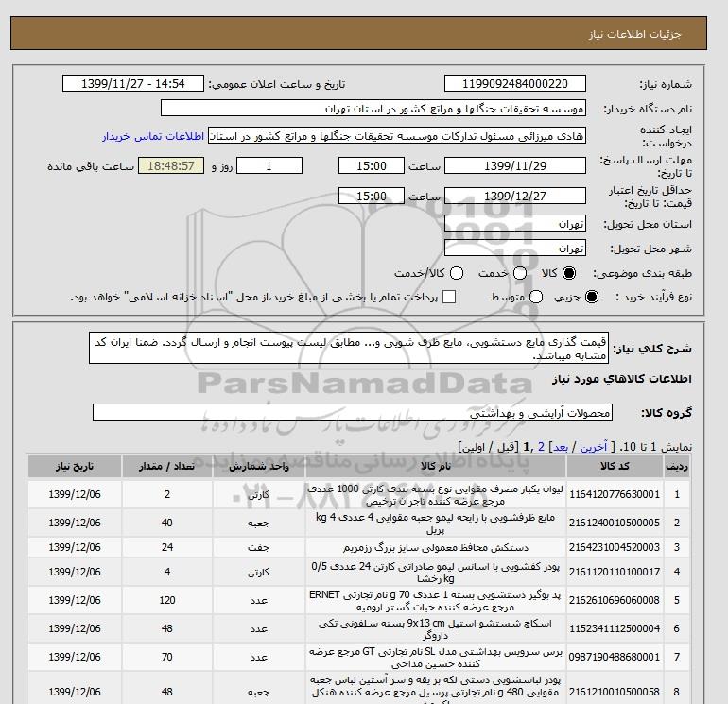728x704 pixels.
Task: Click quantity 70 in row 7
Action: pos(167,657)
